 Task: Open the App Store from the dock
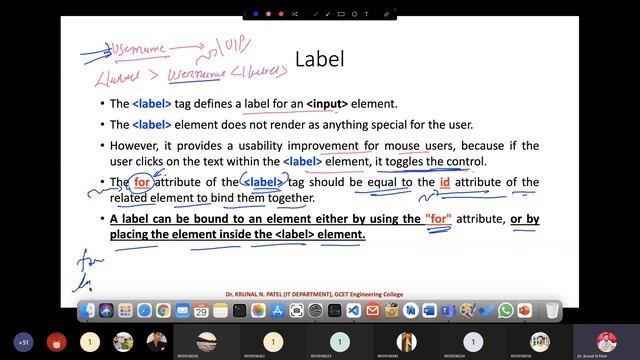pyautogui.click(x=278, y=311)
